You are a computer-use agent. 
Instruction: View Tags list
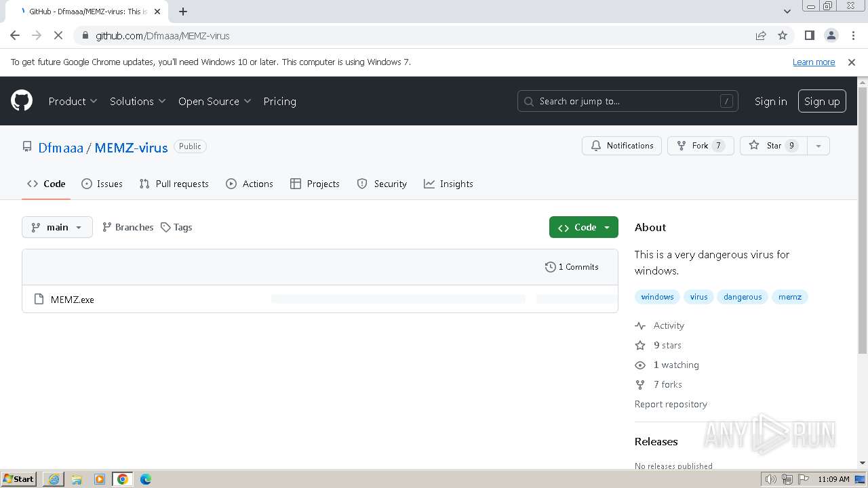coord(176,227)
